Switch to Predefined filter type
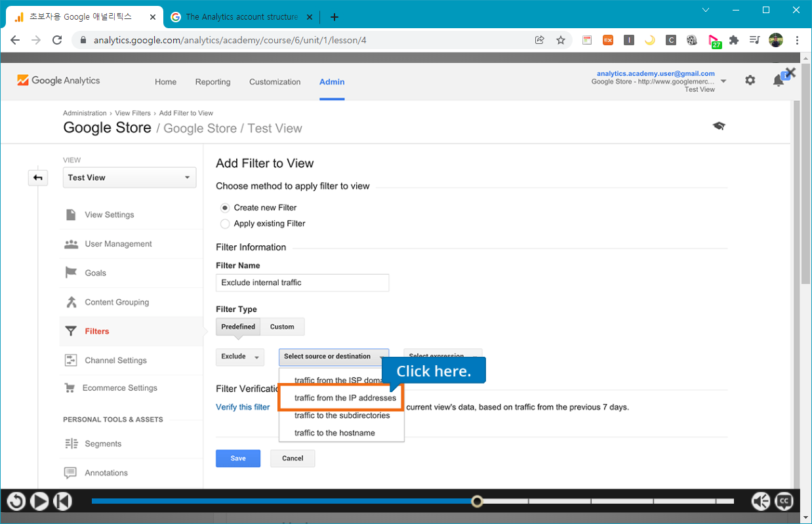This screenshot has height=524, width=812. pos(238,327)
